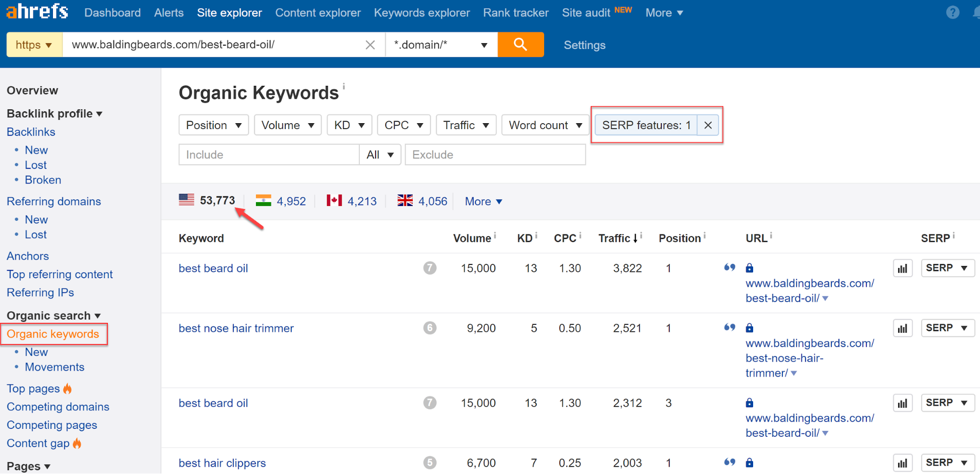Image resolution: width=980 pixels, height=474 pixels.
Task: Click the info icon beside Volume column header
Action: click(x=495, y=236)
